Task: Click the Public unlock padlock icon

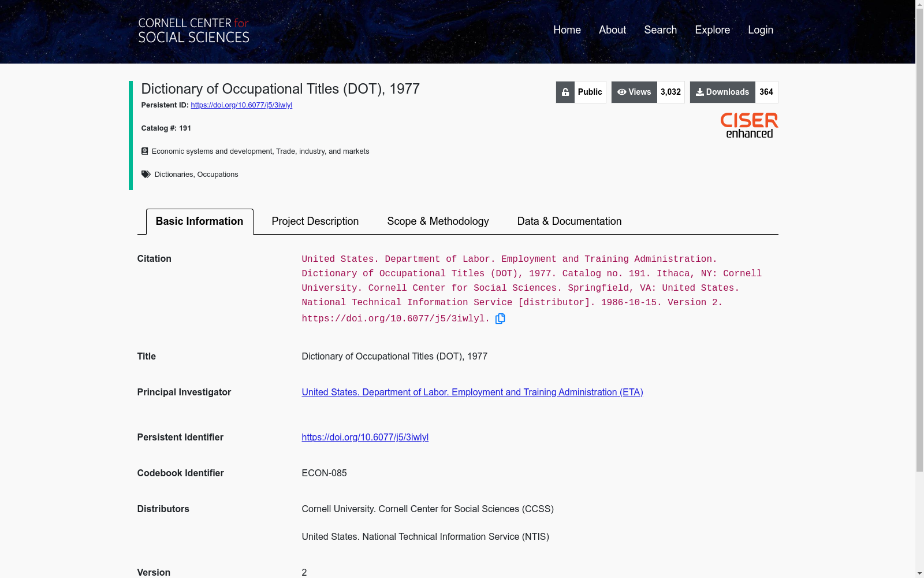Action: (565, 92)
